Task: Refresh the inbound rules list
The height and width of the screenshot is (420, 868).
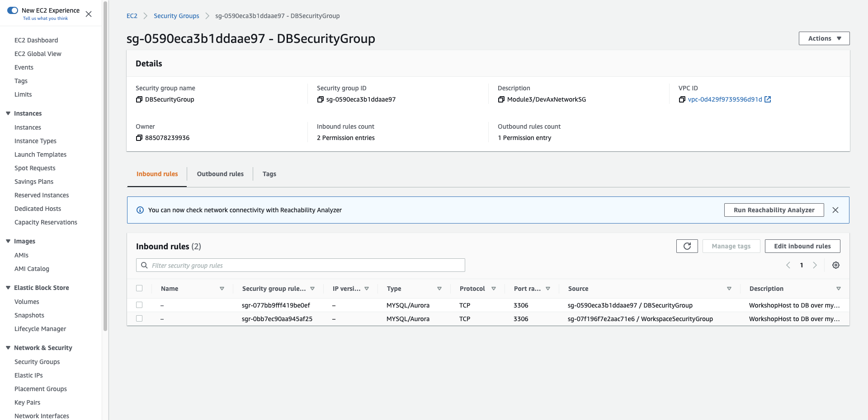Action: coord(687,246)
